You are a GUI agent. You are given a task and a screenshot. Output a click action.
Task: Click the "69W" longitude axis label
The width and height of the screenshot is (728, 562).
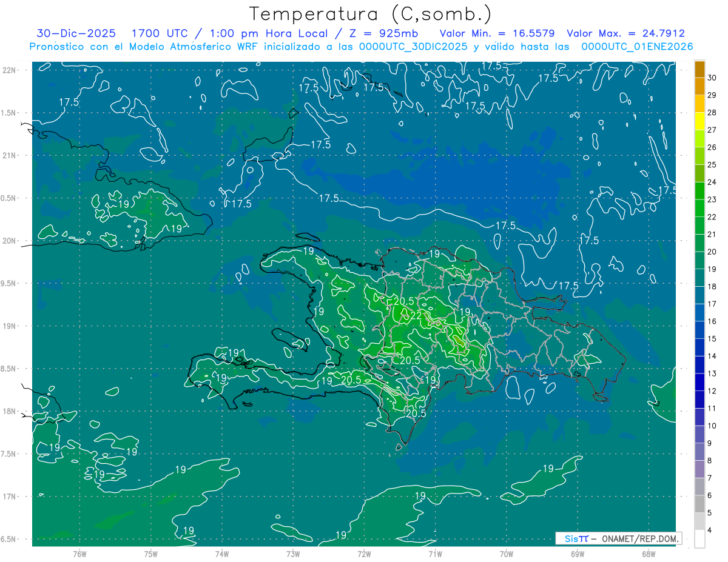578,554
